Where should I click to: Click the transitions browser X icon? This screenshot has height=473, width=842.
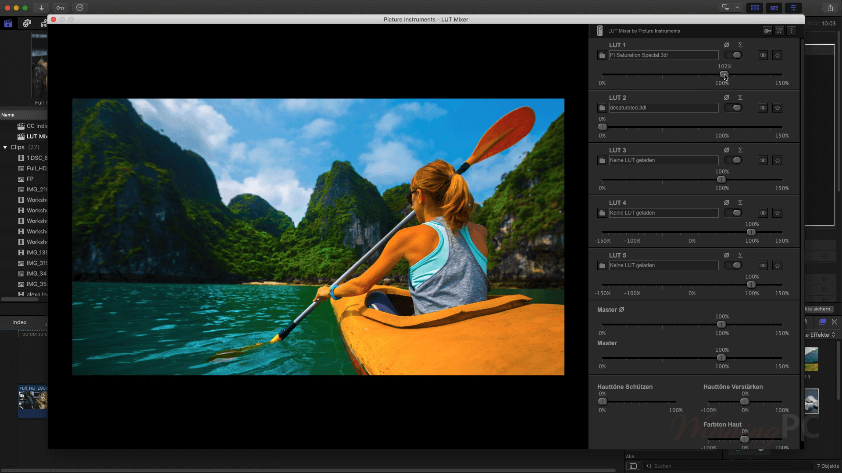tap(834, 322)
